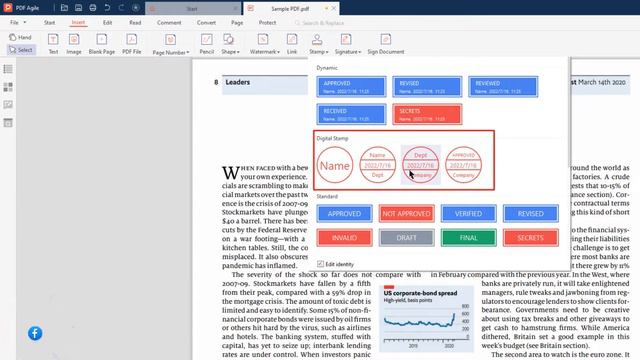Viewport: 640px width, 360px height.
Task: Switch to the Read ribbon tab
Action: (135, 22)
